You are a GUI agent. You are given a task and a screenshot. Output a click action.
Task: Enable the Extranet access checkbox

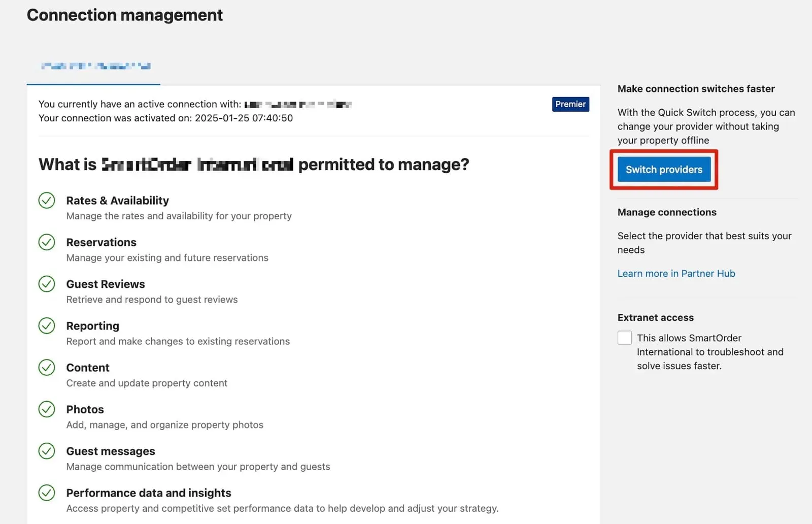click(624, 338)
